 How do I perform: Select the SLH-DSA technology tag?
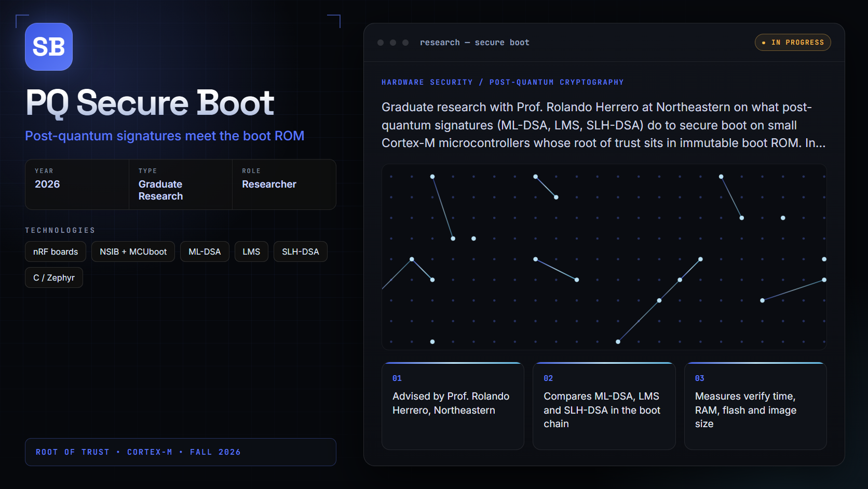coord(301,252)
